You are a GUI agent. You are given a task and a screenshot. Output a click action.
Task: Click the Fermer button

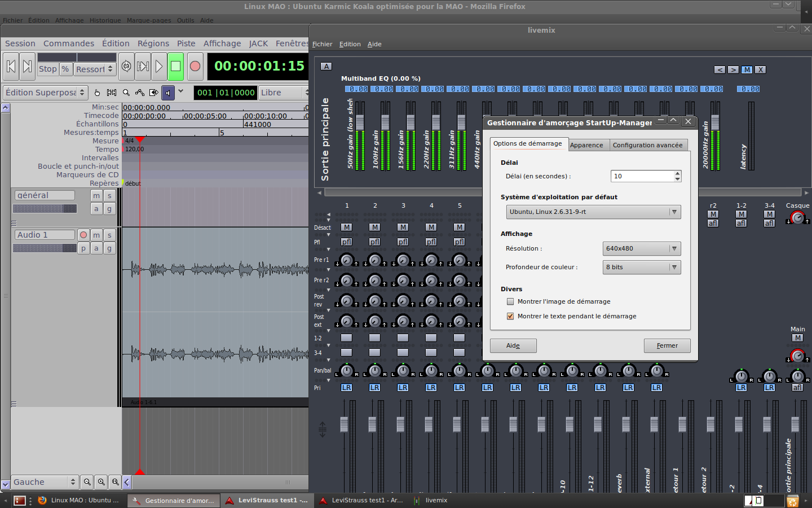pyautogui.click(x=667, y=345)
